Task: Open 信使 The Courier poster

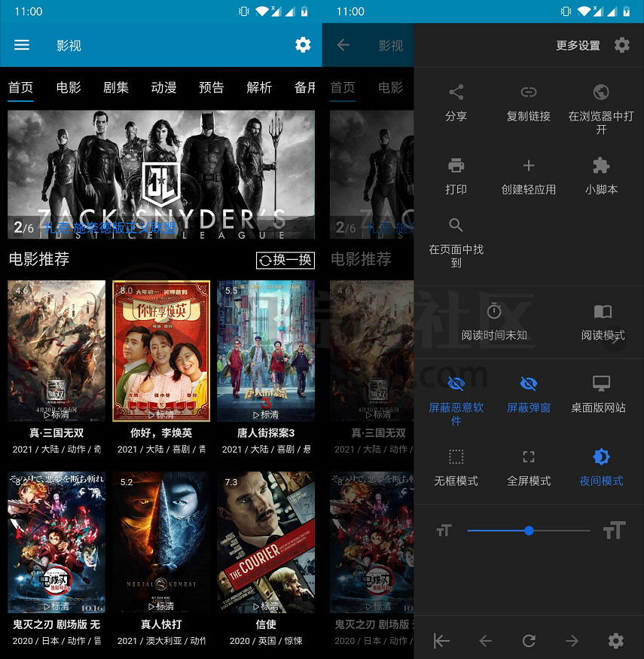Action: pos(266,542)
